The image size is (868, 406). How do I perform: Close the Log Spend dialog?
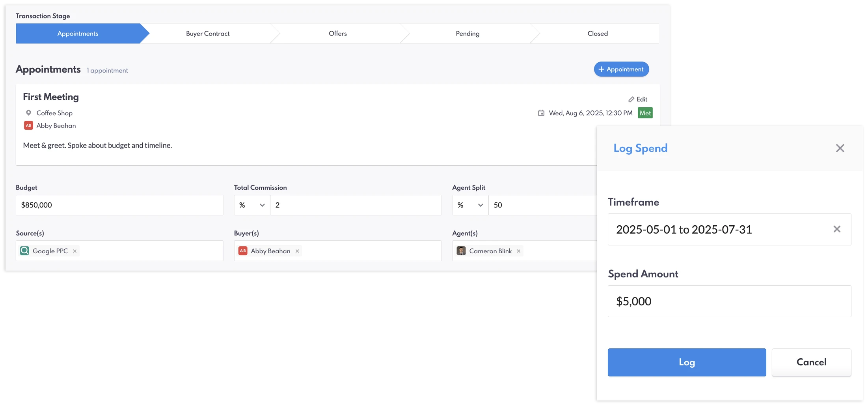click(840, 148)
